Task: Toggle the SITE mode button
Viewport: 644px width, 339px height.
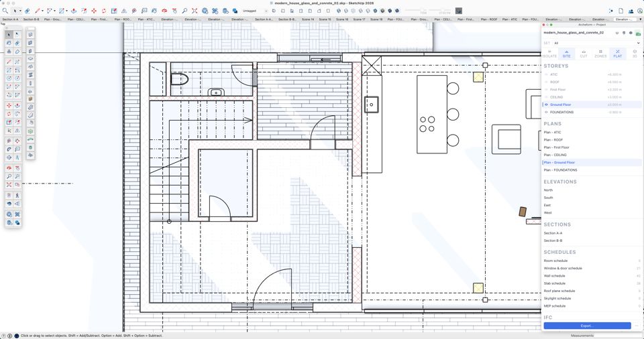Action: pos(566,54)
